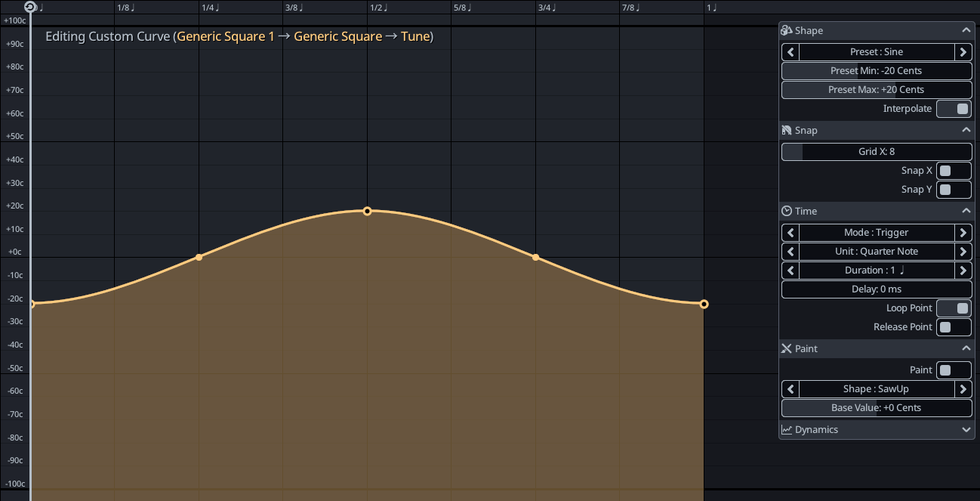Select previous paint shape before SawUp
The height and width of the screenshot is (501, 980).
pos(790,389)
